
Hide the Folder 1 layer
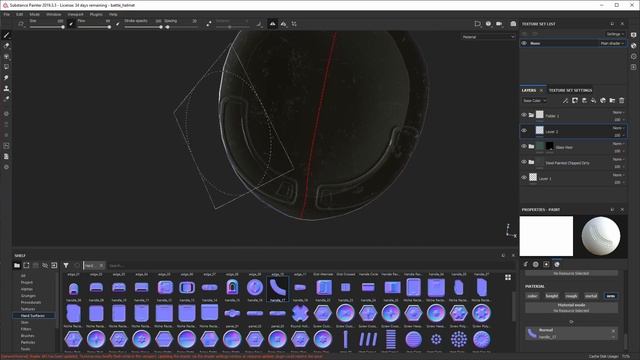tap(524, 115)
